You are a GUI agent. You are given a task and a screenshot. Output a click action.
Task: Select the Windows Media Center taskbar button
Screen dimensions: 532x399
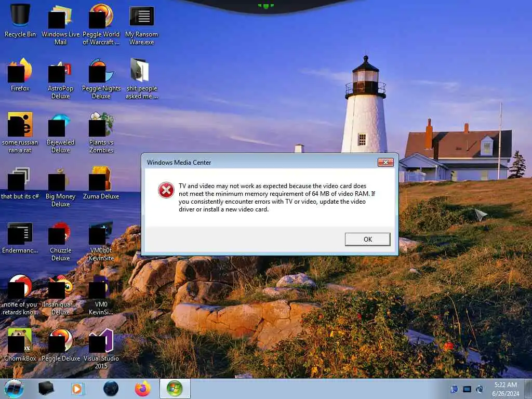[175, 389]
